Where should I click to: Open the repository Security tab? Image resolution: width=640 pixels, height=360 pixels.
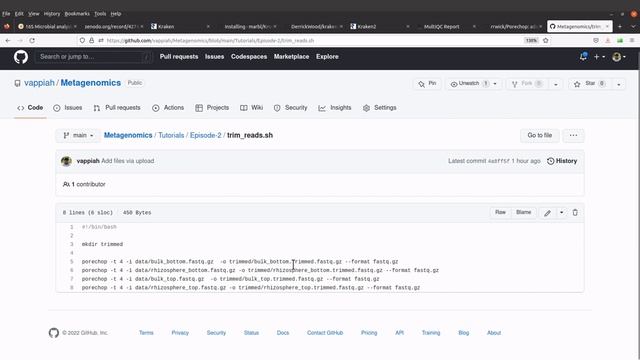(290, 108)
